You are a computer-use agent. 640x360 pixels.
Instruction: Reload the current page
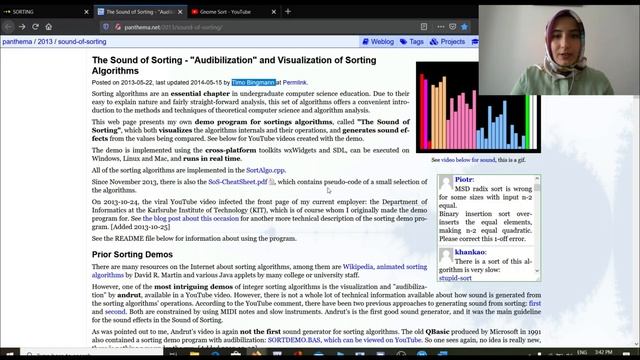(36, 27)
